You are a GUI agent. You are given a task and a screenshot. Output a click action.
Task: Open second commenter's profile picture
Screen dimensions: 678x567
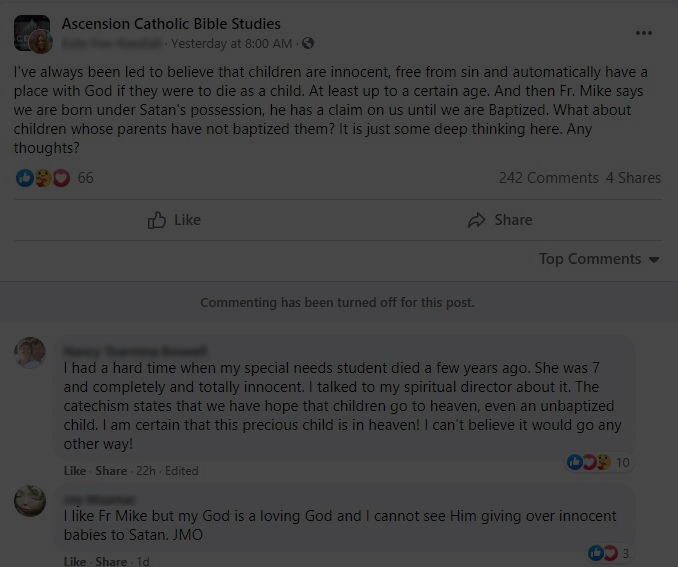coord(30,500)
